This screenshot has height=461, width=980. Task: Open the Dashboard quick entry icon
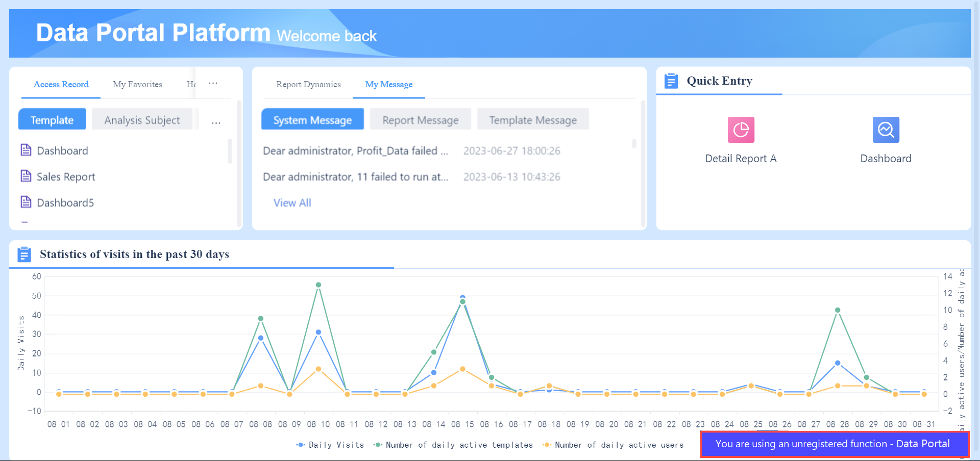coord(886,130)
